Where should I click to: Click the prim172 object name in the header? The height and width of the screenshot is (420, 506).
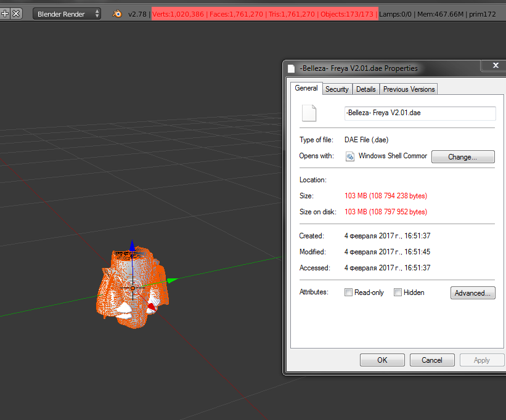483,14
